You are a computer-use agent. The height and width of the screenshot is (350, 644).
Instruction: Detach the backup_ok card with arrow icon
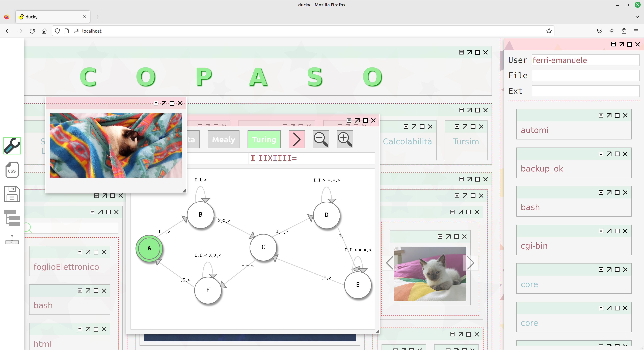[x=609, y=154]
